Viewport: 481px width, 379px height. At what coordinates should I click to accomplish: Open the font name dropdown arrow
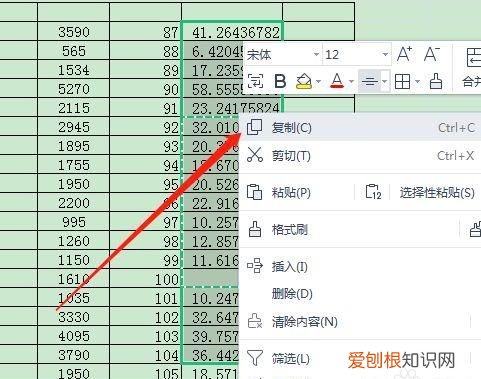point(316,54)
